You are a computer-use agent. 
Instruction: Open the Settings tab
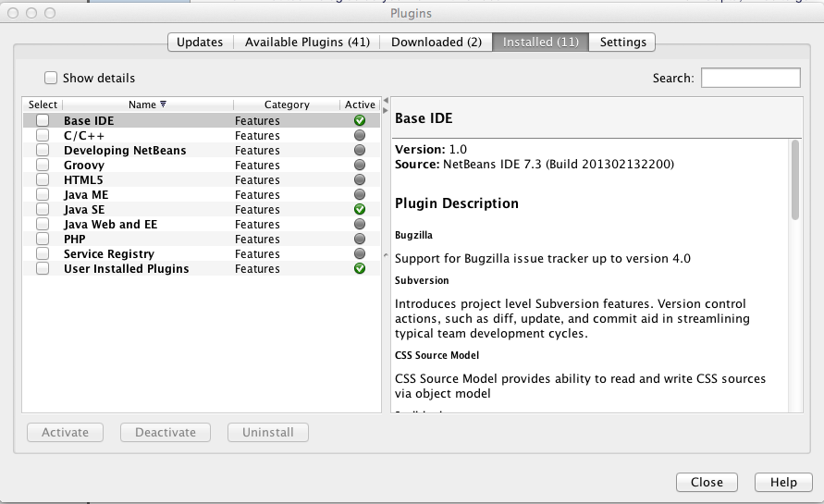pyautogui.click(x=622, y=43)
